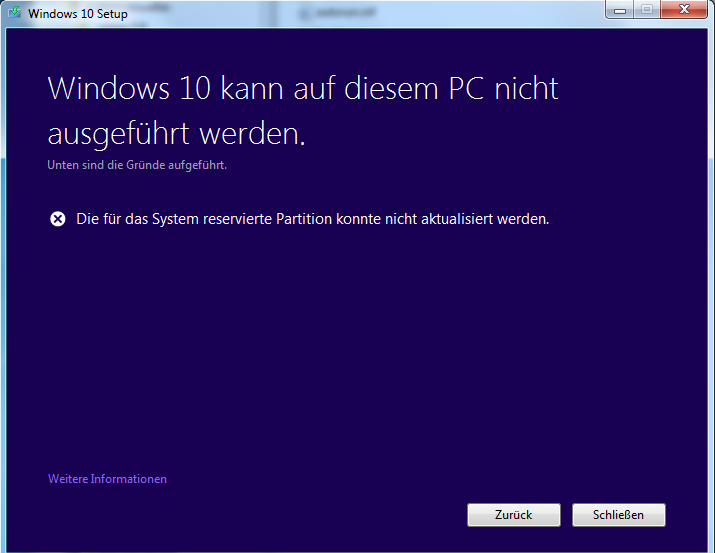
Task: Click the Schließen button
Action: [619, 515]
